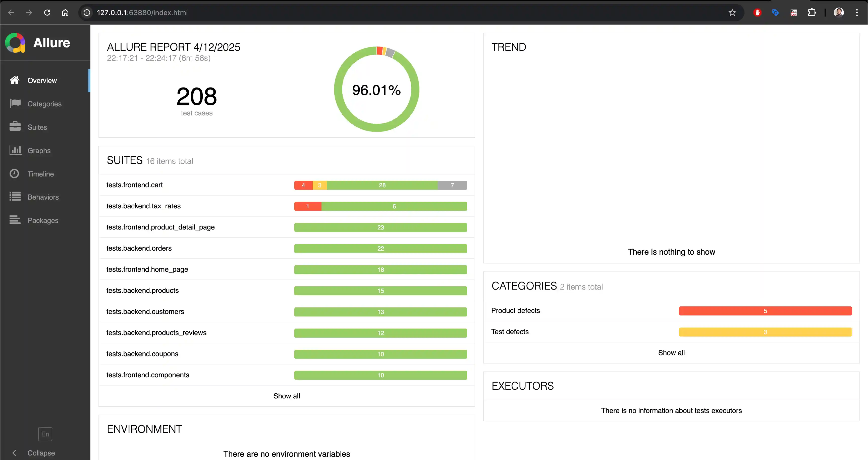Screen dimensions: 868x460
Task: Open Packages using the lines icon
Action: coord(15,220)
